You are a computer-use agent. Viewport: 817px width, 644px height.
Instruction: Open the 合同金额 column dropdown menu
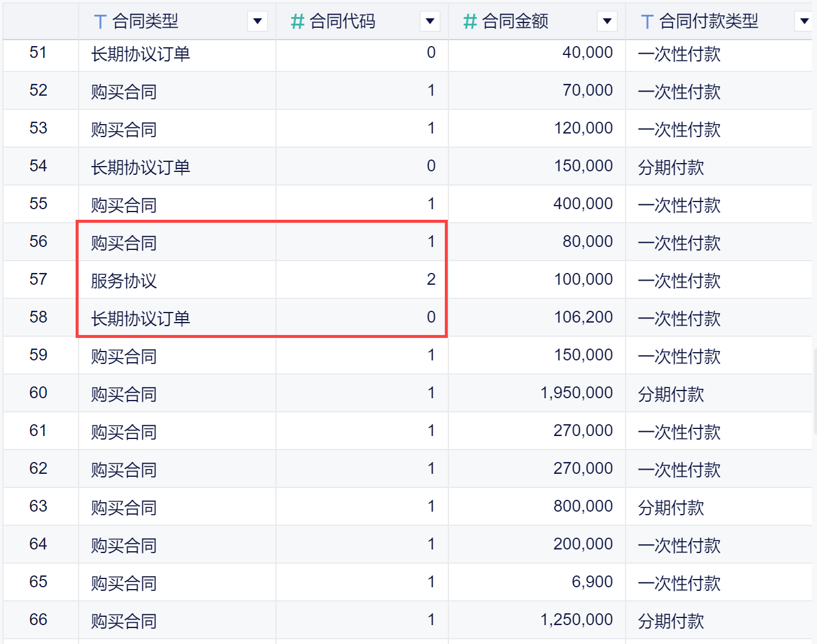pos(607,22)
